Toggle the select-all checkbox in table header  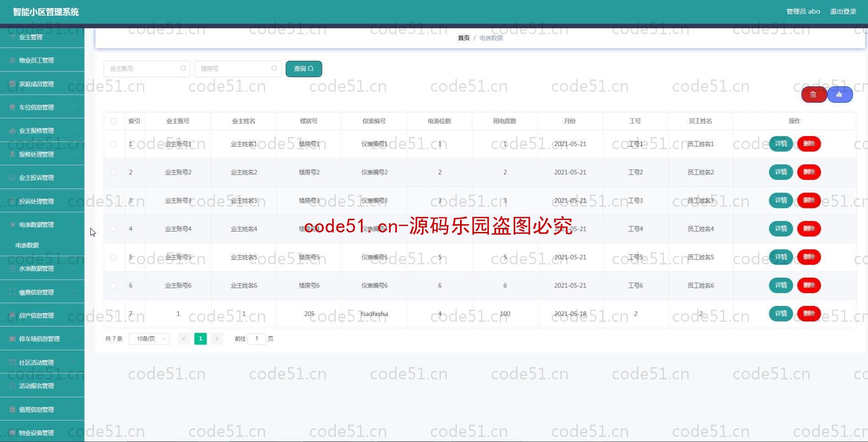pyautogui.click(x=114, y=121)
